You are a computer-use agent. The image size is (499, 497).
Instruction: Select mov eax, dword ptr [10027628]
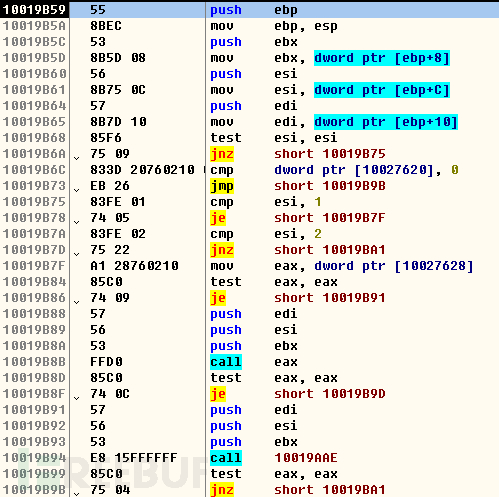point(342,266)
